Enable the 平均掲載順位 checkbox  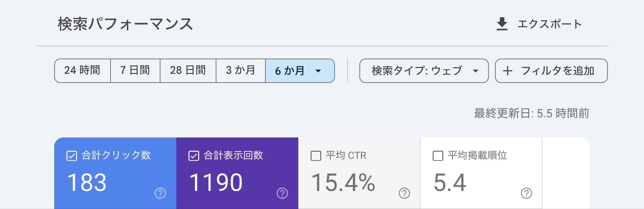tap(438, 156)
